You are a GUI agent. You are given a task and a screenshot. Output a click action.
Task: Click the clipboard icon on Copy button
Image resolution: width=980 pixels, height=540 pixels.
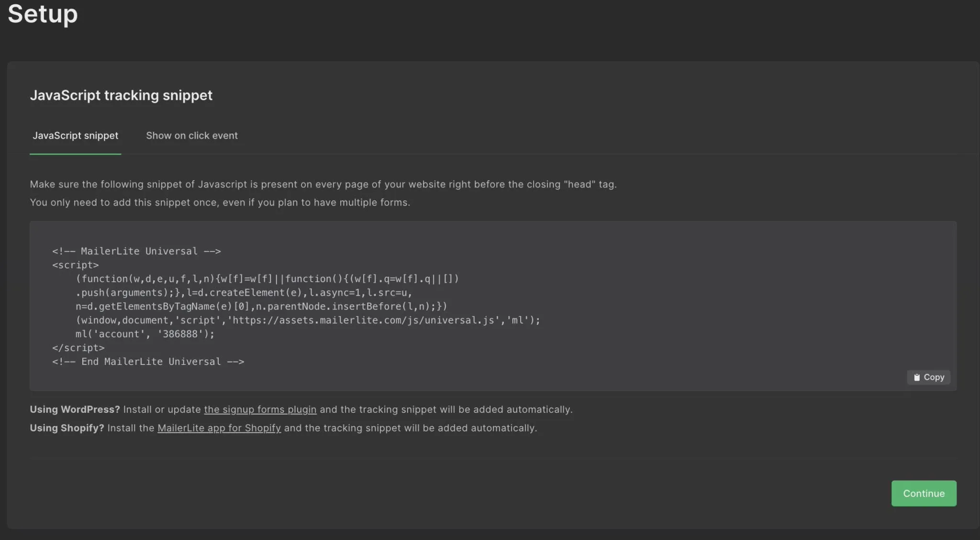point(917,377)
